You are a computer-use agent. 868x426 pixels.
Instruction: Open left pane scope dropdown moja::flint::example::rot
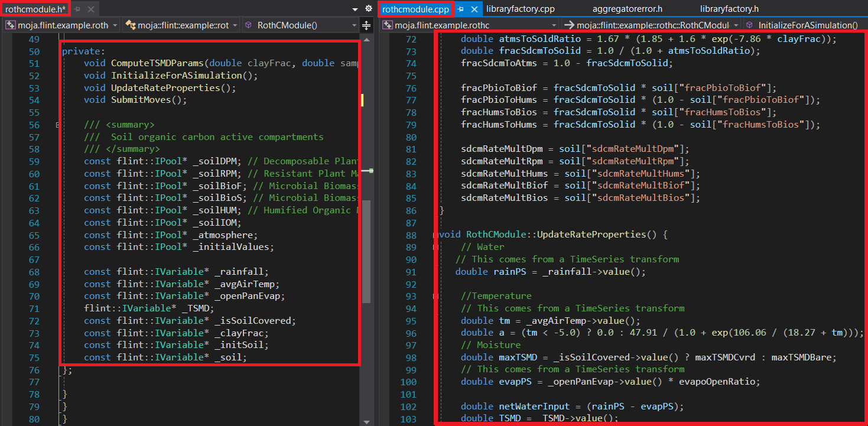tap(181, 25)
